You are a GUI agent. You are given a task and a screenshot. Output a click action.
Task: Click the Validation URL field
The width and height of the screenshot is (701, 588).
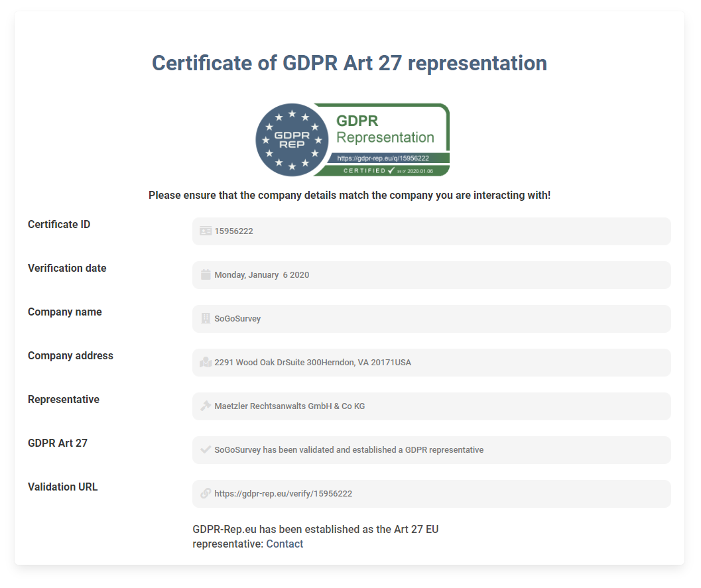tap(431, 494)
